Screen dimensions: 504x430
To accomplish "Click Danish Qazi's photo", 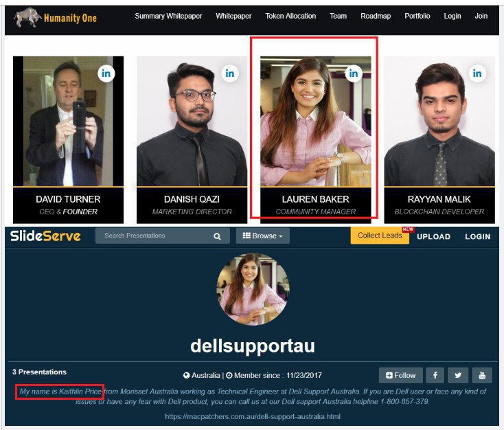I will click(x=192, y=122).
